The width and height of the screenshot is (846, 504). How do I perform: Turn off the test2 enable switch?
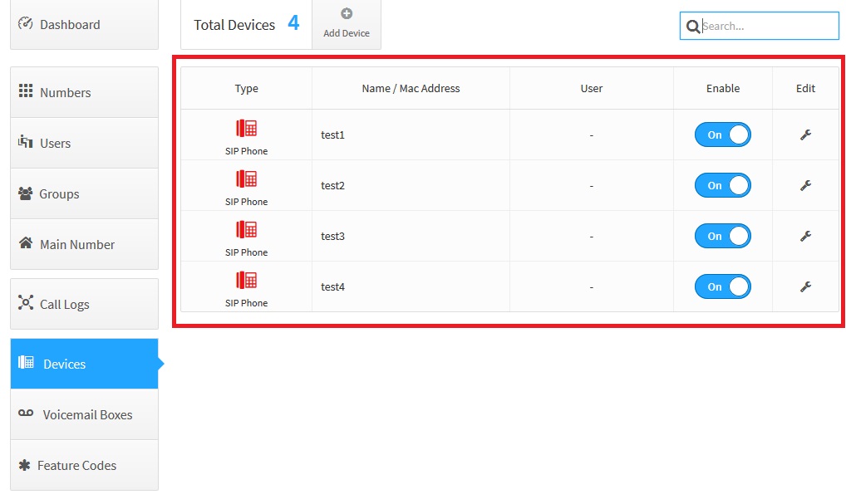(x=722, y=185)
